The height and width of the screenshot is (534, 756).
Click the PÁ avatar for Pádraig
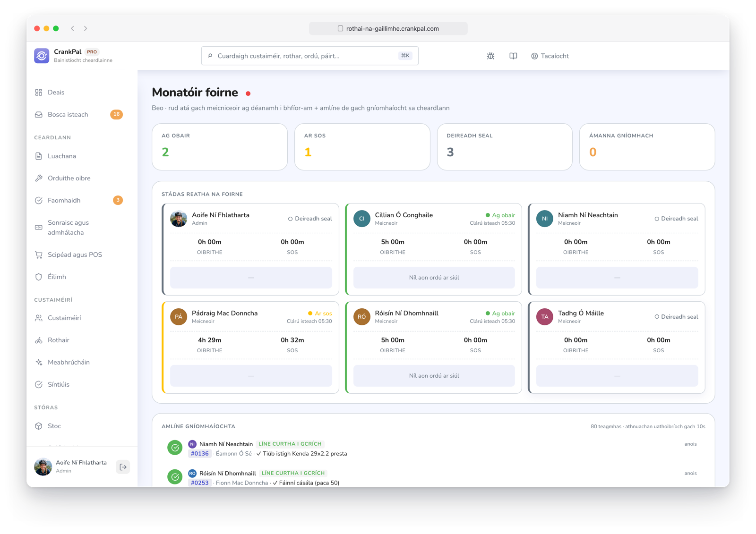point(179,317)
